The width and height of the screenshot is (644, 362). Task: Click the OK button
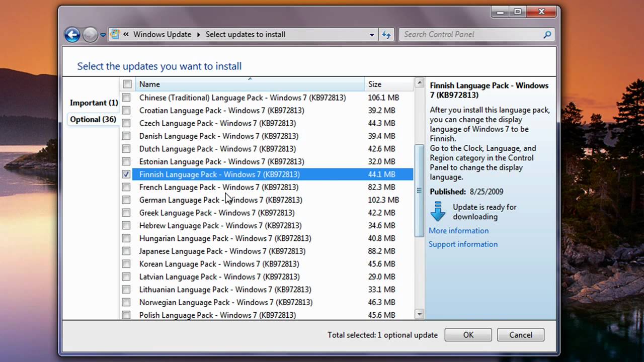(x=468, y=335)
